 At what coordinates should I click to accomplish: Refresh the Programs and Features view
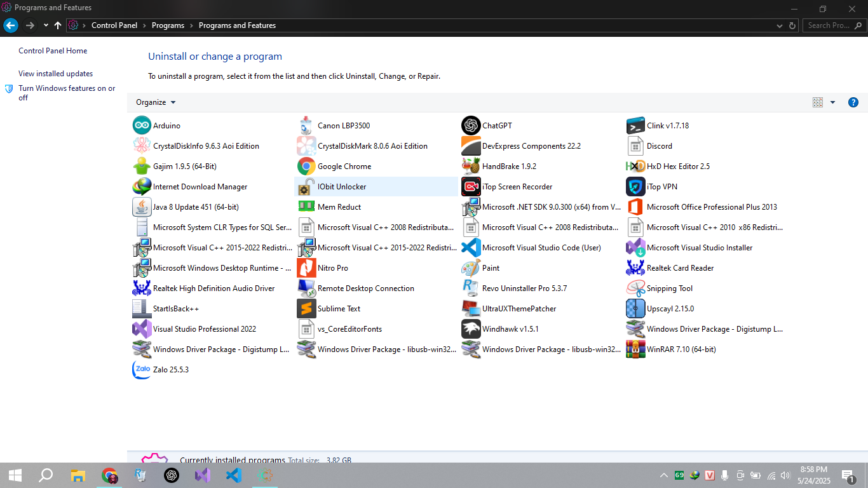(792, 25)
